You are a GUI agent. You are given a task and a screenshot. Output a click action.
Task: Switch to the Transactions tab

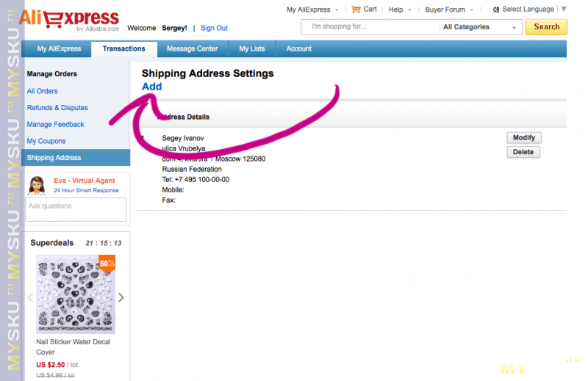tap(123, 49)
